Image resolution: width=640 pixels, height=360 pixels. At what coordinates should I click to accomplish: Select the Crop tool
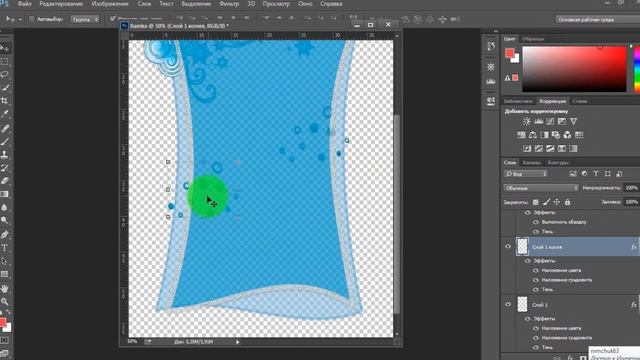(x=4, y=101)
